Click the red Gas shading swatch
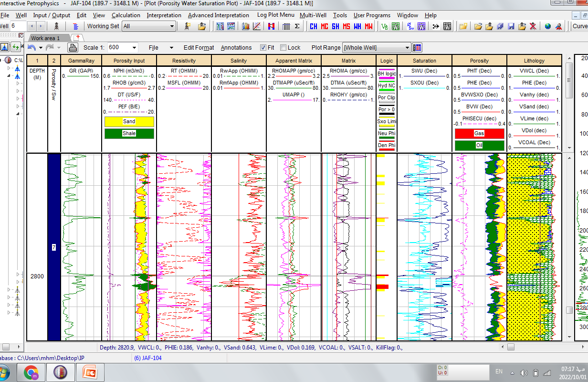 coord(479,133)
